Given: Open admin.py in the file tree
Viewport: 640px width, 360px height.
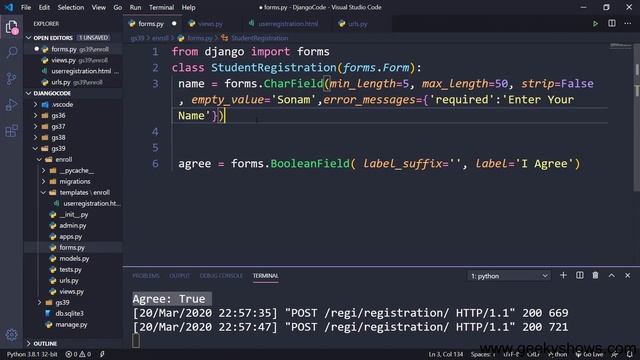Looking at the screenshot, I should [x=73, y=225].
